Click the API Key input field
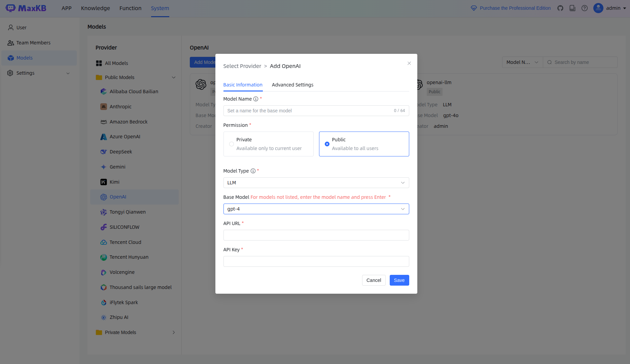The height and width of the screenshot is (364, 630). (316, 261)
